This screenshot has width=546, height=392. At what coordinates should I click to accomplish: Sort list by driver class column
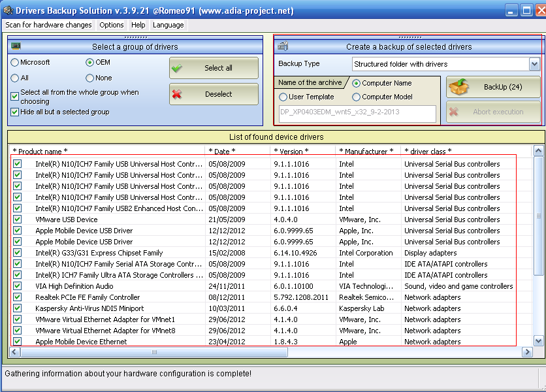coord(466,151)
